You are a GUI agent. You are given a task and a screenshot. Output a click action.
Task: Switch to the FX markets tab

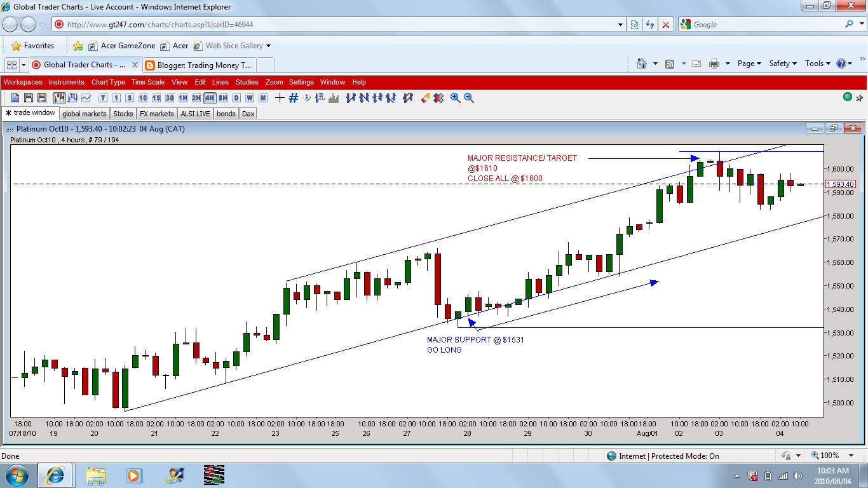coord(156,113)
